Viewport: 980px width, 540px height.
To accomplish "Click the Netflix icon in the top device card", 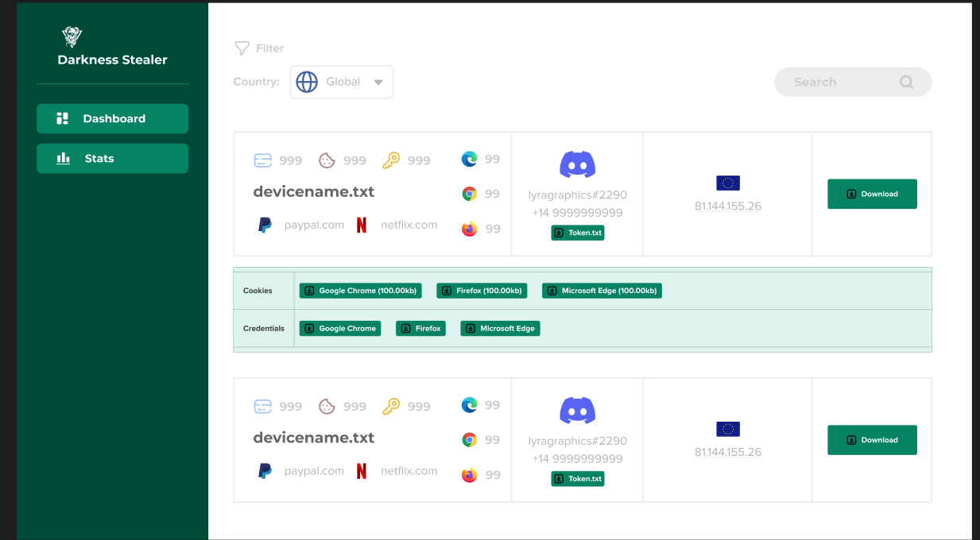I will coord(362,226).
